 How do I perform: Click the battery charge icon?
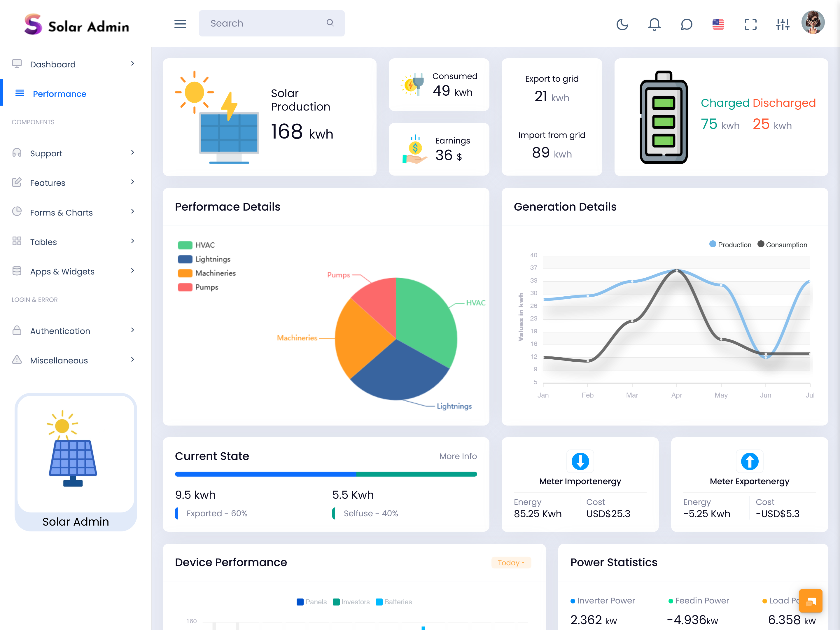click(664, 117)
